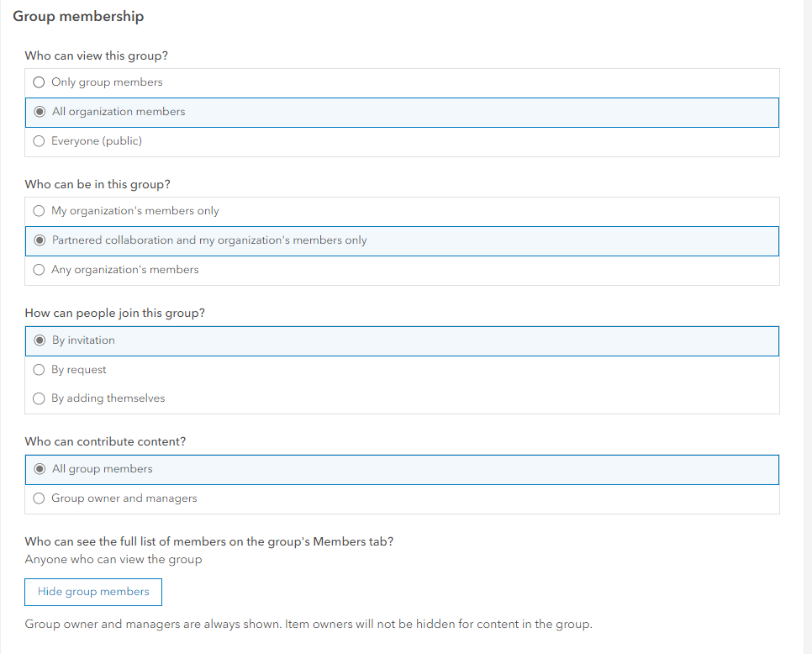
Task: Choose 'By adding themselves' radio button
Action: pyautogui.click(x=39, y=398)
